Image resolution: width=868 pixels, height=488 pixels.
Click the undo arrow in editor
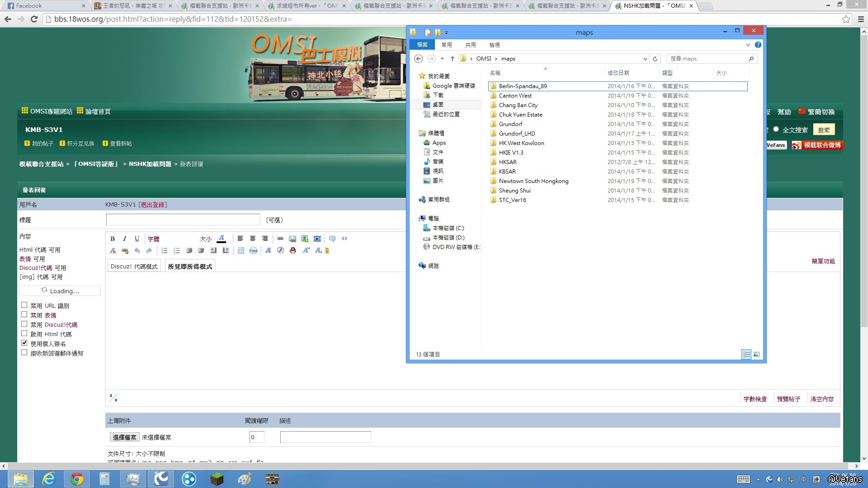[x=137, y=250]
